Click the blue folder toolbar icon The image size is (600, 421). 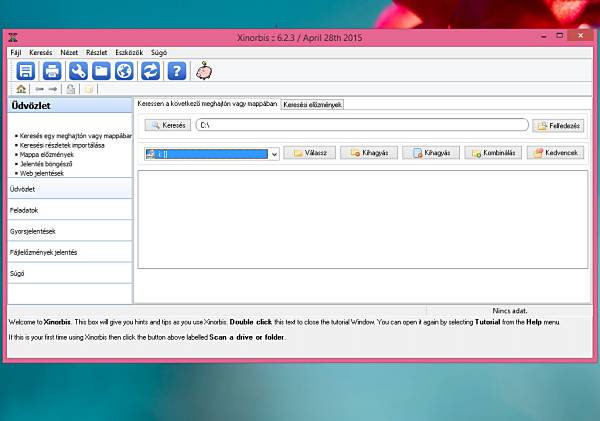pyautogui.click(x=101, y=71)
